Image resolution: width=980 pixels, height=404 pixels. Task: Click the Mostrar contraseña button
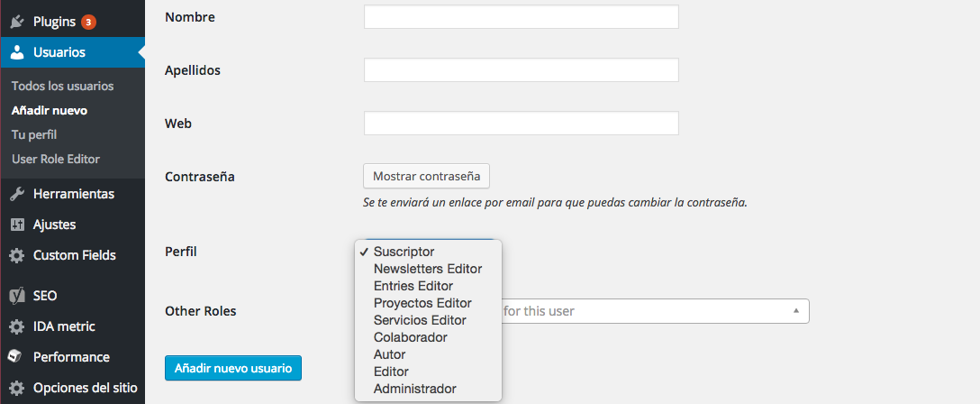[426, 177]
